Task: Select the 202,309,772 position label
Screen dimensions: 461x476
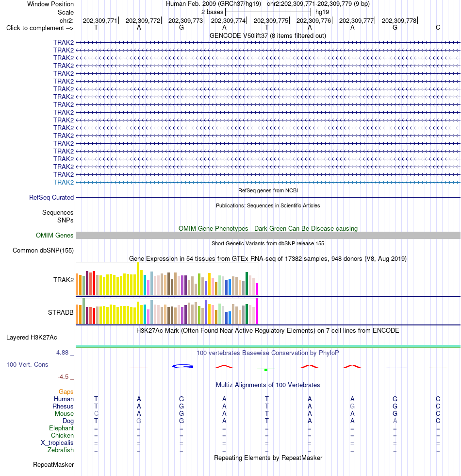Action: pyautogui.click(x=143, y=20)
